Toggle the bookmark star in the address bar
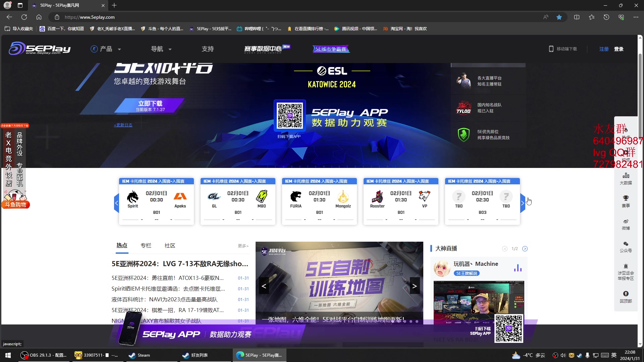The width and height of the screenshot is (644, 362). 559,17
